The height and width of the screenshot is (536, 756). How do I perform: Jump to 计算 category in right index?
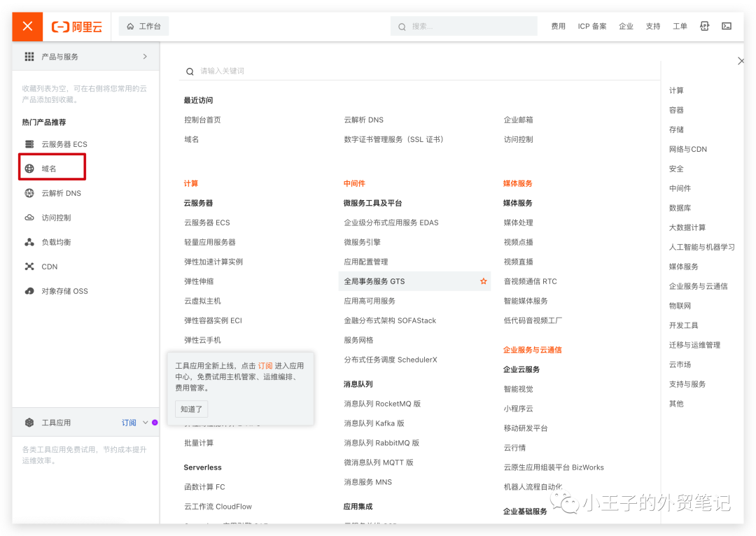pyautogui.click(x=676, y=90)
